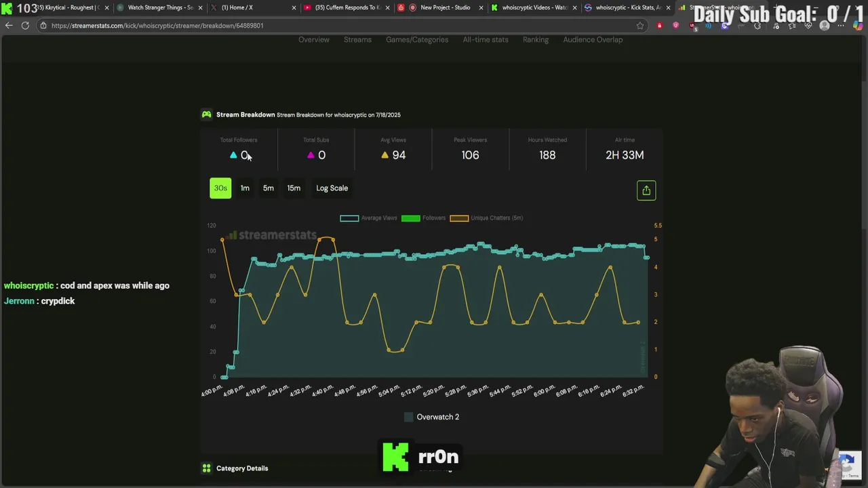Viewport: 868px width, 488px height.
Task: Select the 30s interval
Action: tap(220, 188)
